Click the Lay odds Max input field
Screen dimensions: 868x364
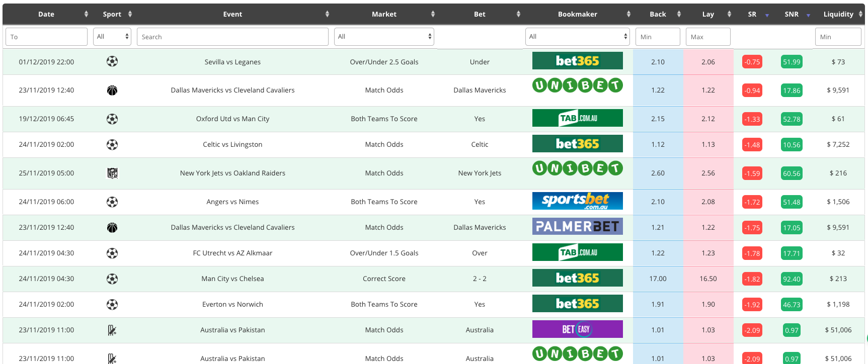pos(708,37)
